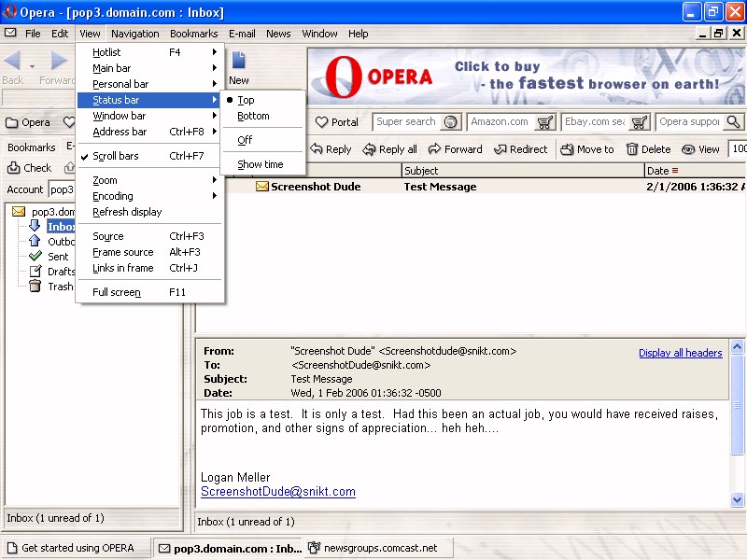Select the Top status bar radio option
The image size is (747, 560).
[x=262, y=100]
